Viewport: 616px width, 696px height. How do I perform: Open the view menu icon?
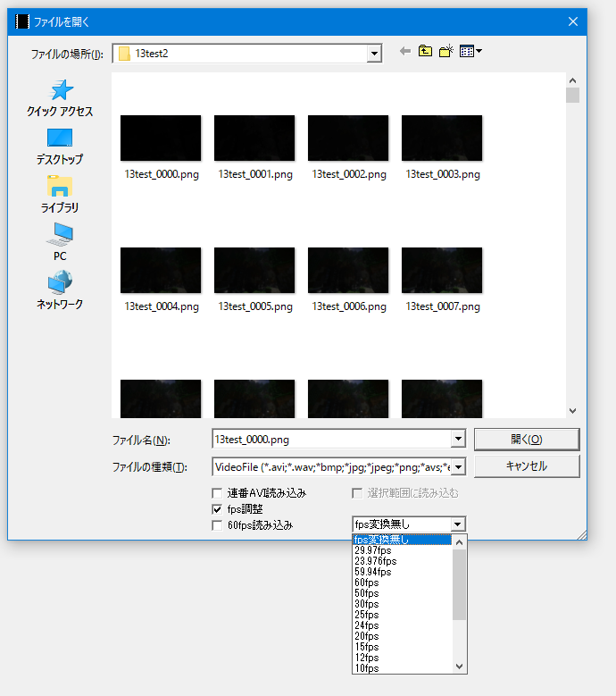470,52
